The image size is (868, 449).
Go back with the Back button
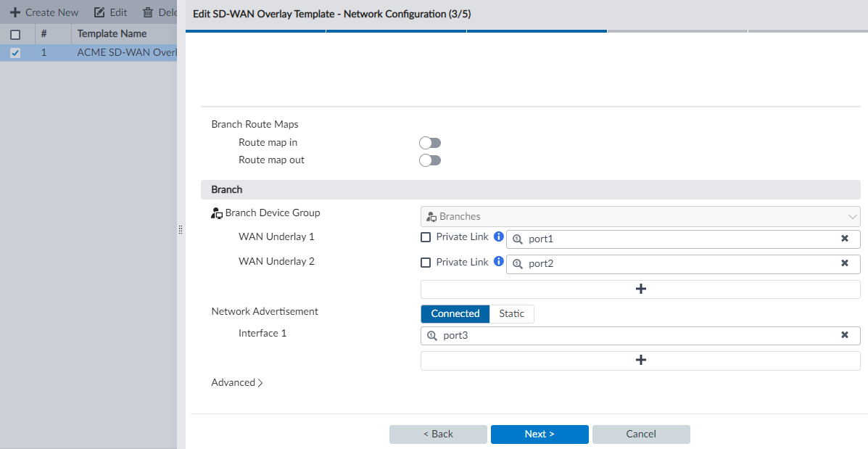438,434
